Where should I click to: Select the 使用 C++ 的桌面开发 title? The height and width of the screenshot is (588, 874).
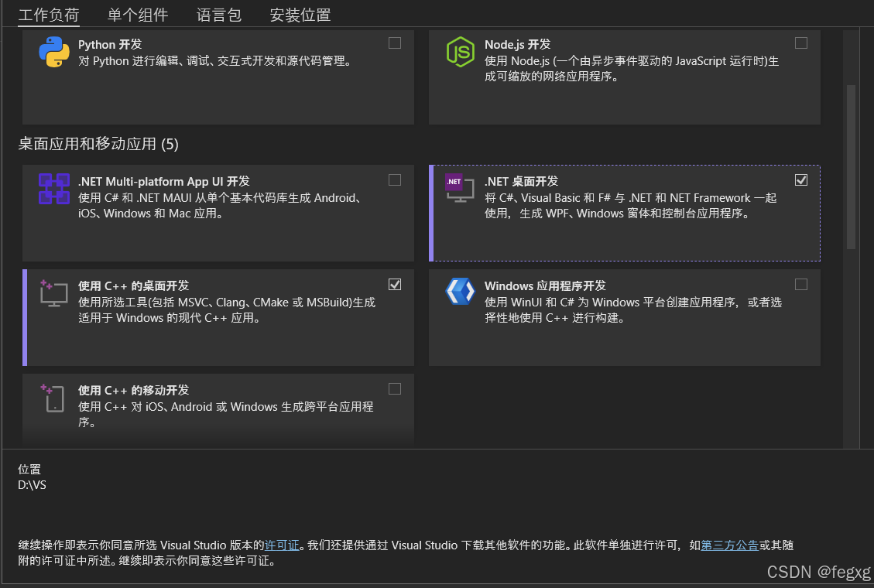[133, 286]
